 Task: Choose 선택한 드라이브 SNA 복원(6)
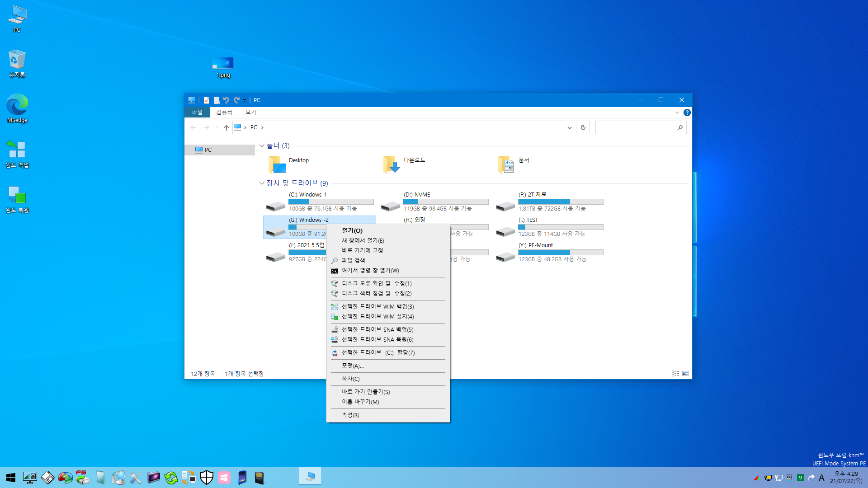pyautogui.click(x=388, y=340)
